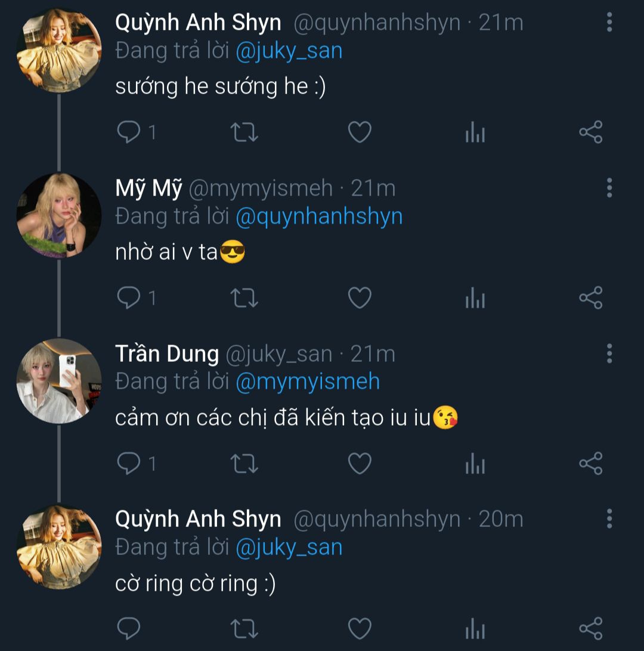This screenshot has width=644, height=651.
Task: Reply to the "sướng he sướng he" tweet
Action: pos(128,132)
